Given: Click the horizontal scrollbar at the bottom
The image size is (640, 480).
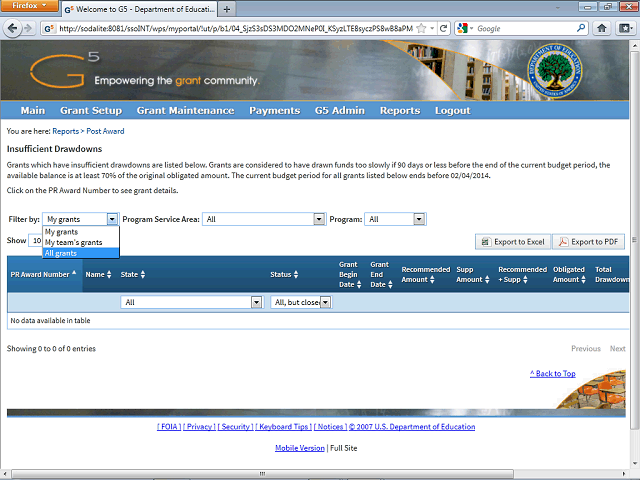Looking at the screenshot, I should 262,474.
